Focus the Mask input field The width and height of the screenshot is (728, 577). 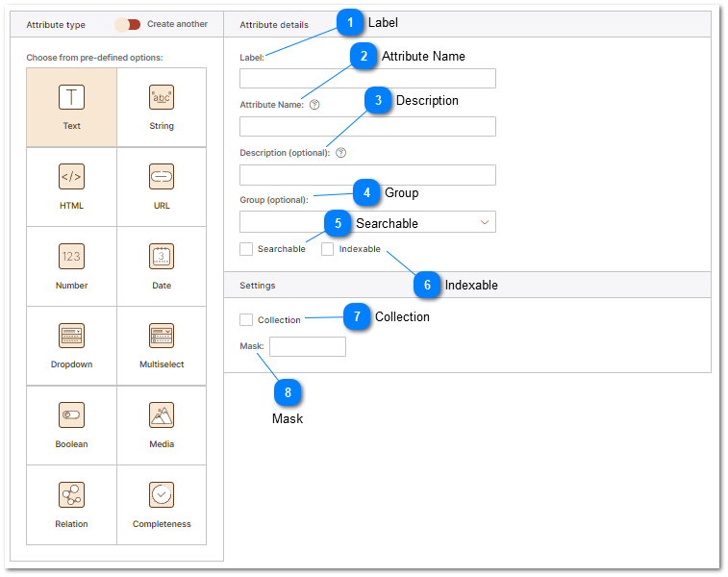(307, 346)
